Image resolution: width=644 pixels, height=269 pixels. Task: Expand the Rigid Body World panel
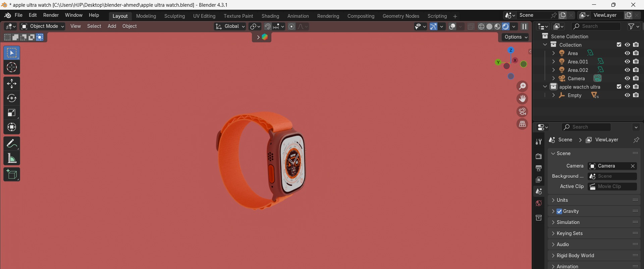[x=595, y=256]
